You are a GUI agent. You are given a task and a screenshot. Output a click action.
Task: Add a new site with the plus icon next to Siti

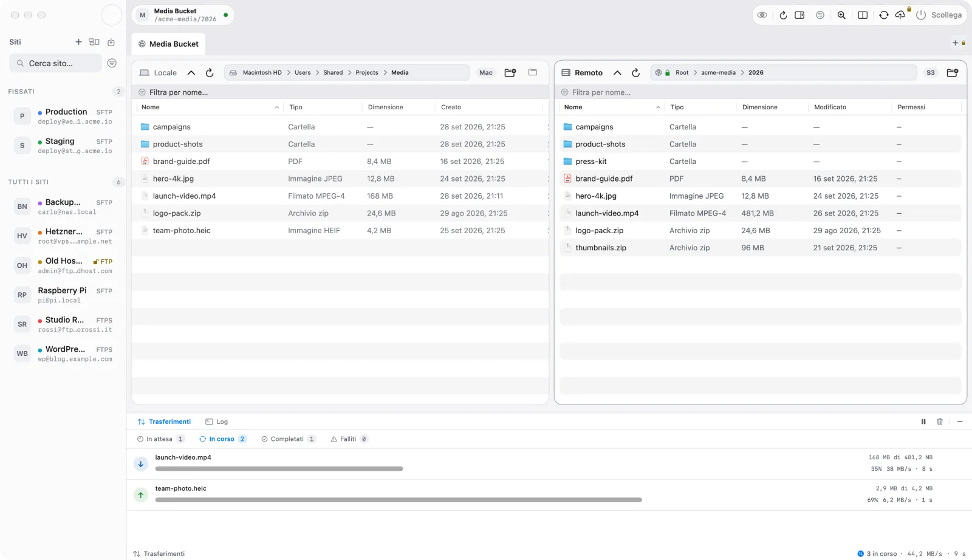[x=78, y=42]
